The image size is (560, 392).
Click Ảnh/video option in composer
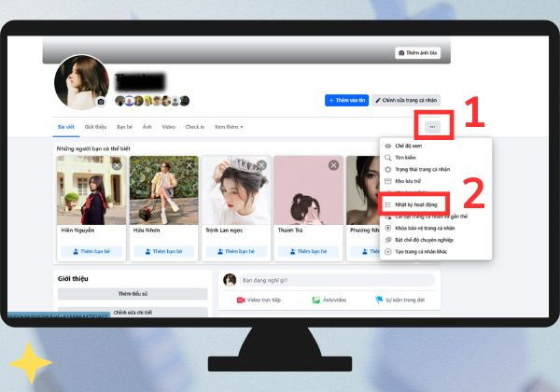(329, 301)
